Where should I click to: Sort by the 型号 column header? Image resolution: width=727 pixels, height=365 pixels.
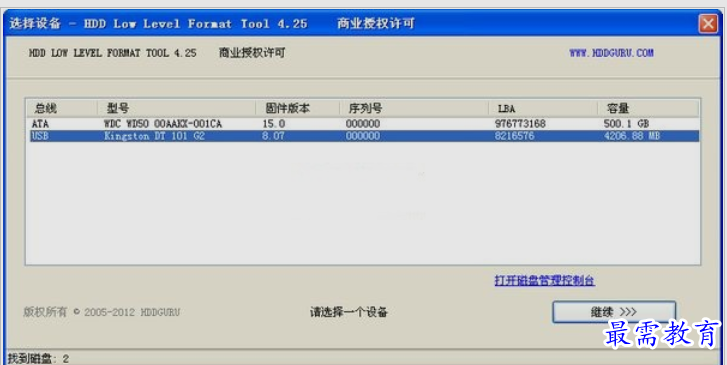(x=176, y=109)
